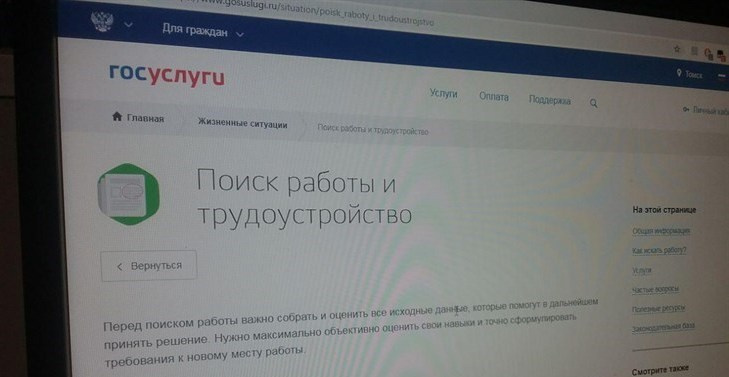The image size is (729, 377).
Task: Click the 'Смотрите также' heading
Action: [660, 370]
